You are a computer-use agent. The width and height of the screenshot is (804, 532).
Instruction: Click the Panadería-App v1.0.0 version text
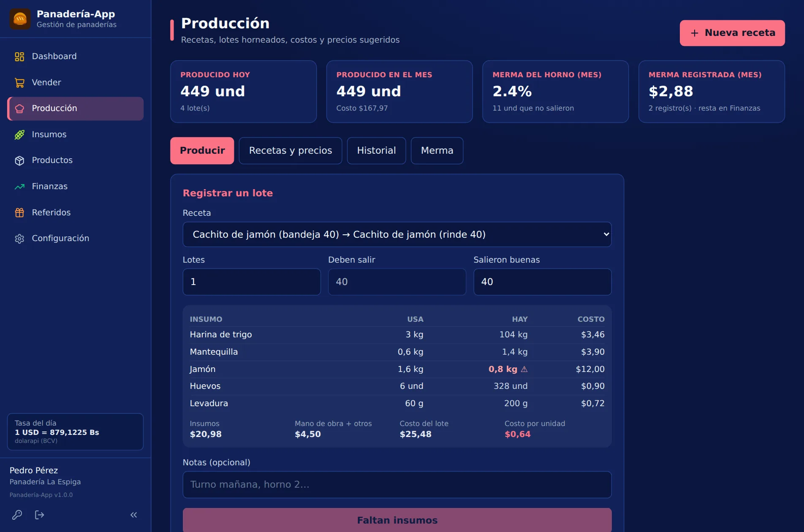coord(41,495)
